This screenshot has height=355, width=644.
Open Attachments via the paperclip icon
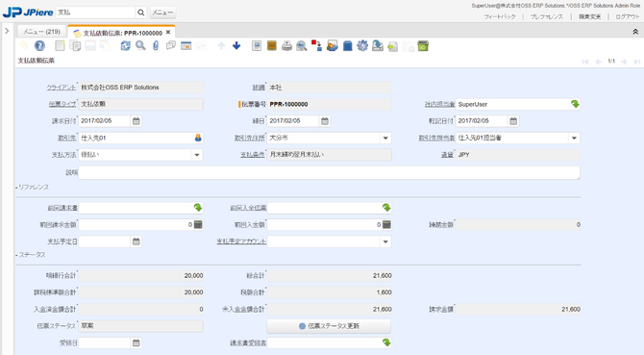pos(156,45)
